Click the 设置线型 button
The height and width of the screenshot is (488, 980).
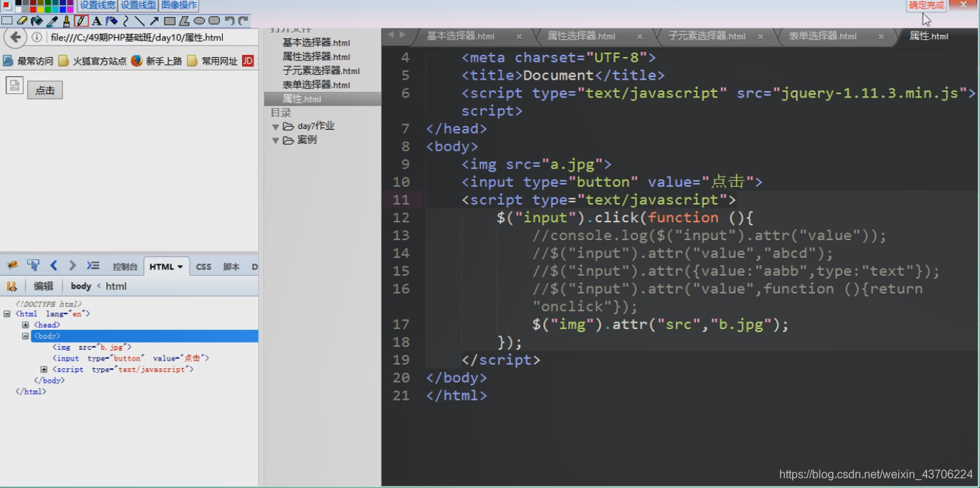coord(138,6)
